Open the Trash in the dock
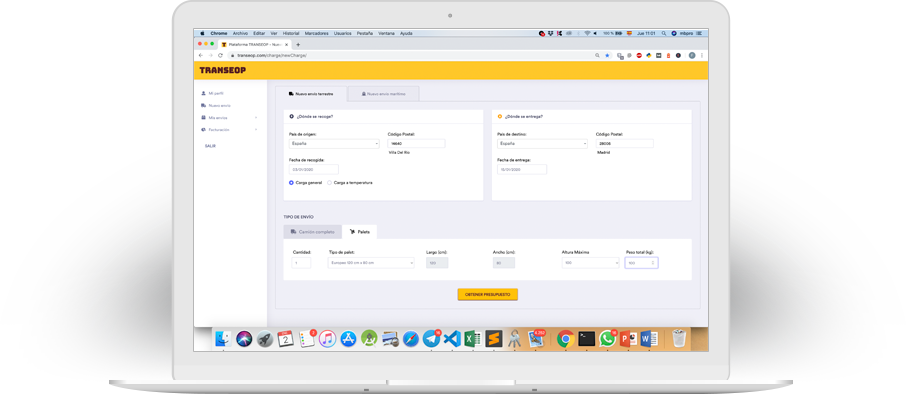This screenshot has width=906, height=394. 680,339
